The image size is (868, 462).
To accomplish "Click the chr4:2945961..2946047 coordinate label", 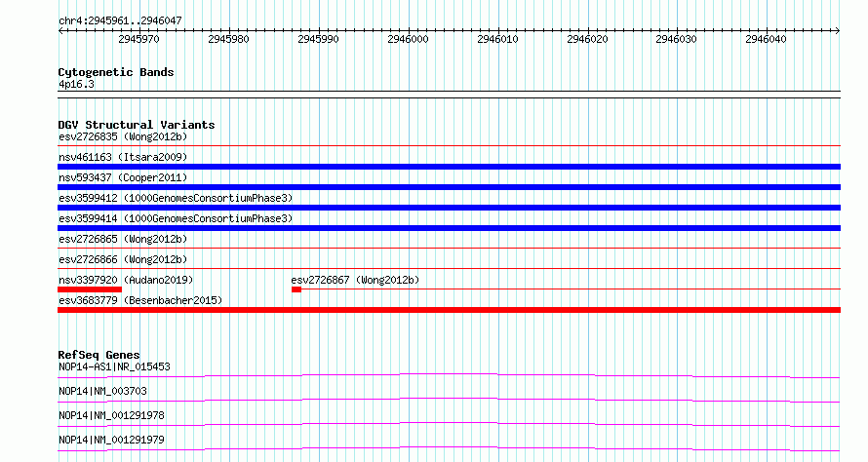I will [x=120, y=20].
